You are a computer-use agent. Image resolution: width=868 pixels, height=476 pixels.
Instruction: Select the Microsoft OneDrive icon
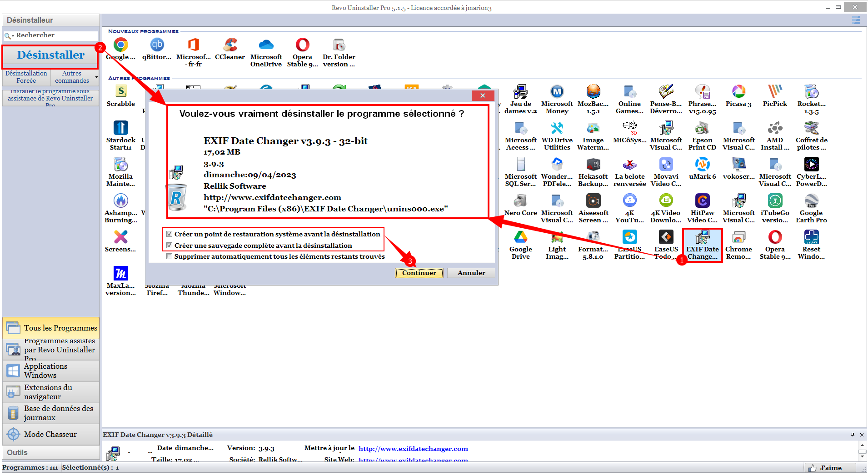point(266,45)
